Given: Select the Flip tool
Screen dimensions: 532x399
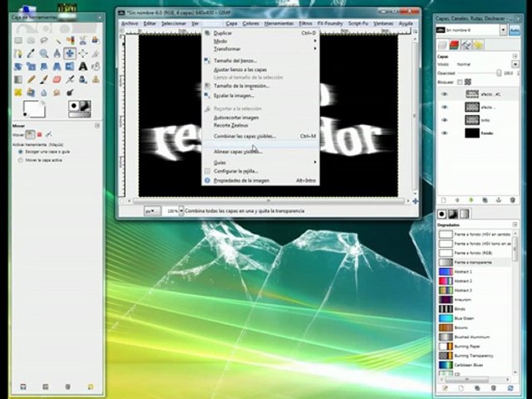Looking at the screenshot, I should 70,66.
